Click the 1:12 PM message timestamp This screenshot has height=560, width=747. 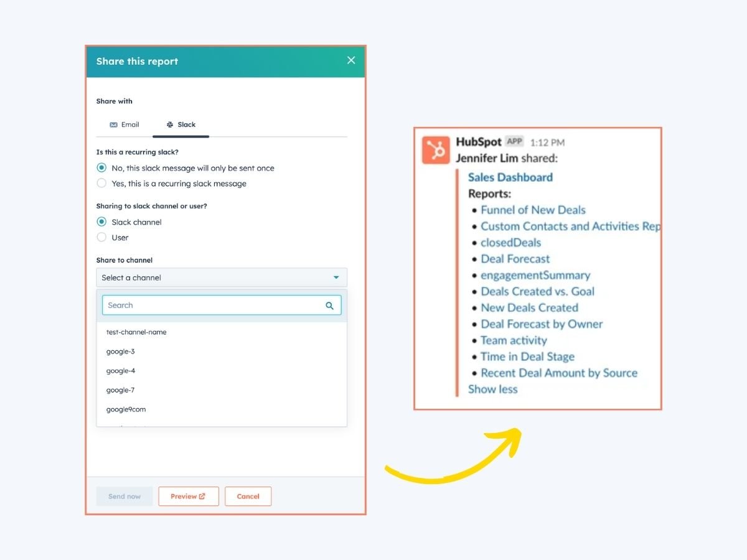click(548, 142)
